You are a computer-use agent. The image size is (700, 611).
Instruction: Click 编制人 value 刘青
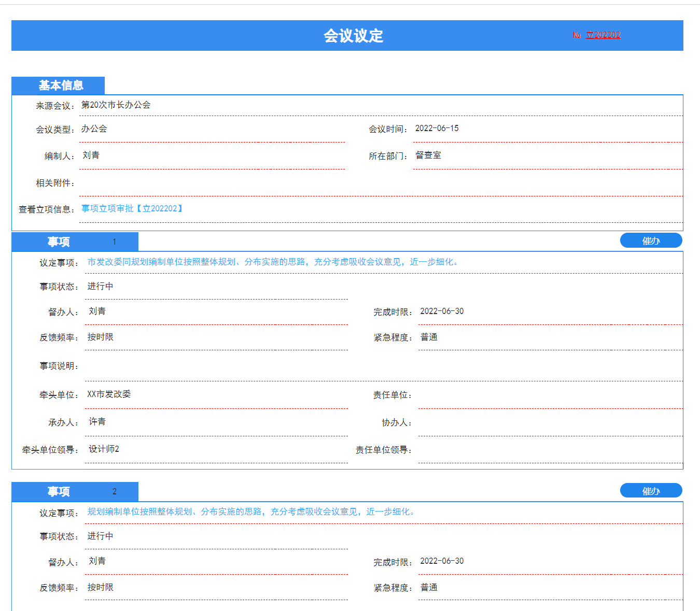(91, 155)
